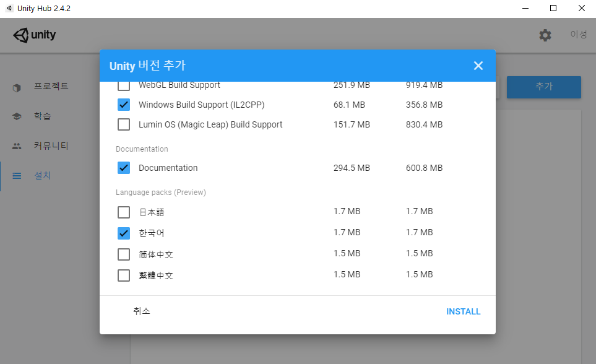Click the Unity logo in header

35,35
